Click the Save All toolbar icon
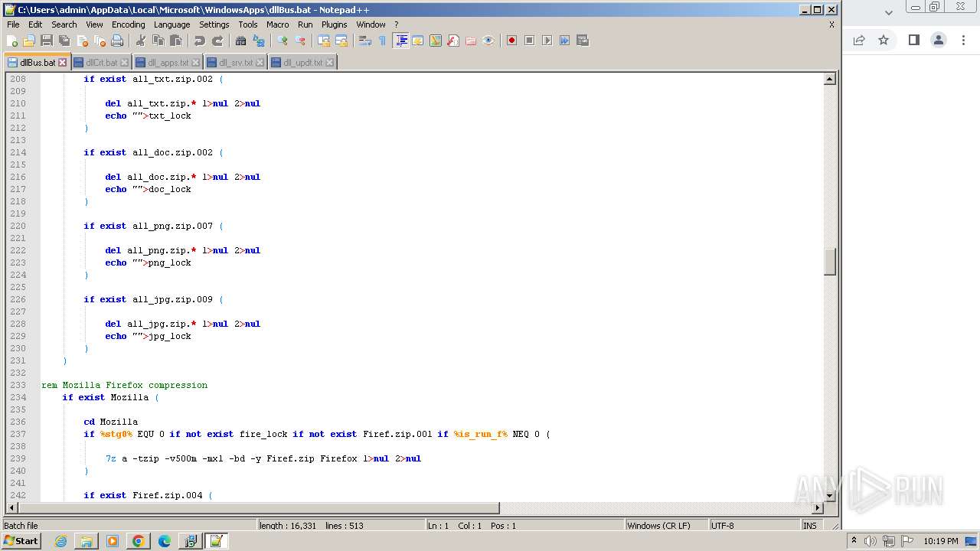980x551 pixels. tap(64, 41)
